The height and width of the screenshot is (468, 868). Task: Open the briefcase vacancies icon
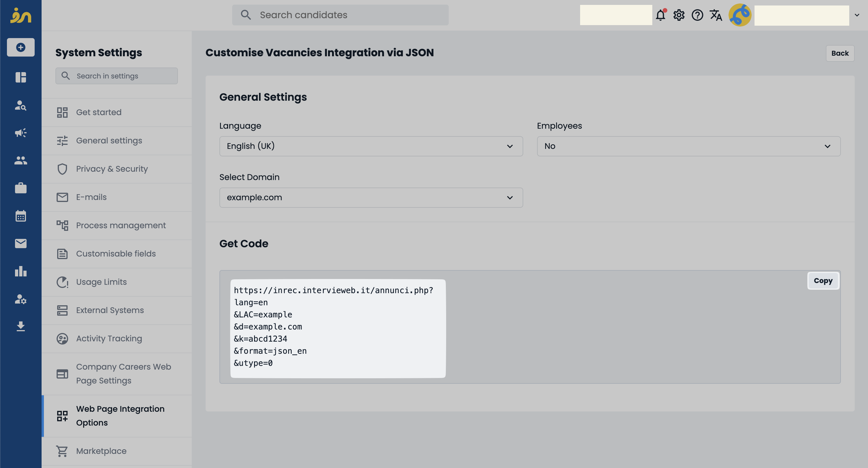pos(21,188)
